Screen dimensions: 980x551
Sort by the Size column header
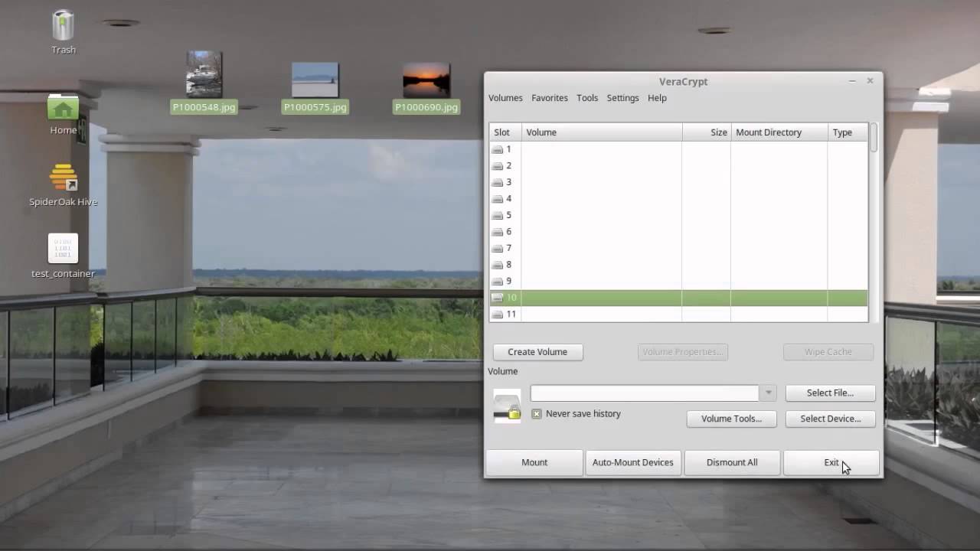click(x=707, y=132)
